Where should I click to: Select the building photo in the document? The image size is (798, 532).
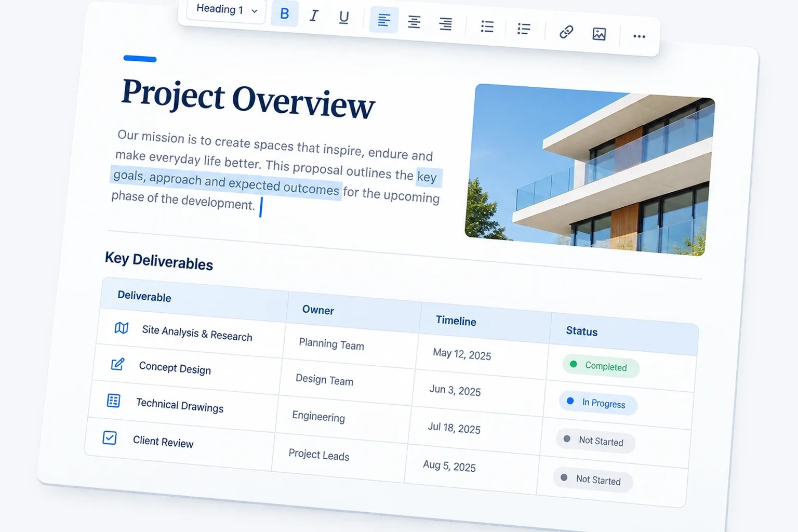[x=590, y=169]
